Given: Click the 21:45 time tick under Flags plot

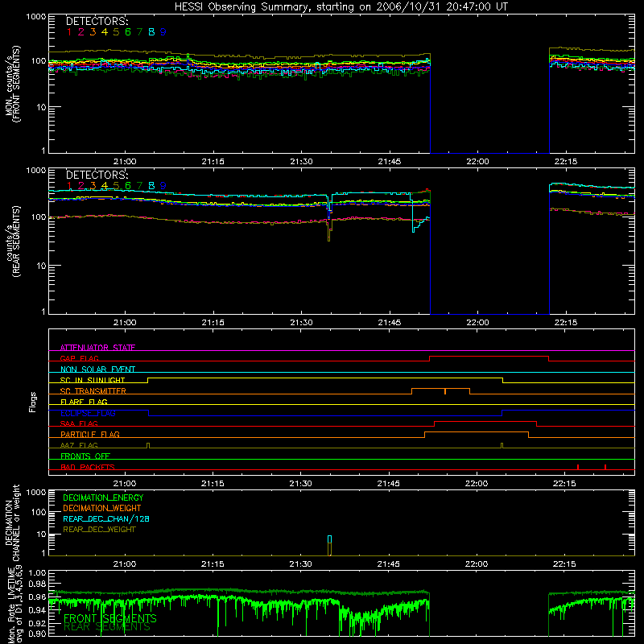Looking at the screenshot, I should click(x=389, y=484).
